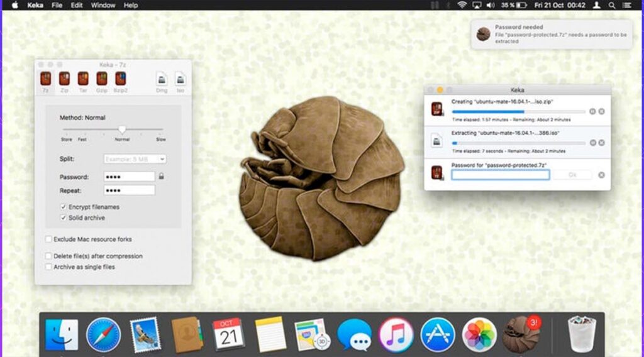
Task: Open the volume control in menu bar
Action: coord(491,5)
